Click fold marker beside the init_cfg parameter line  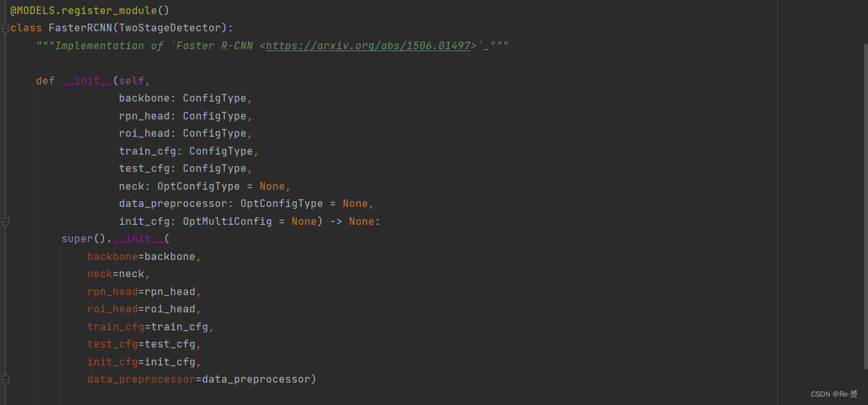[5, 222]
